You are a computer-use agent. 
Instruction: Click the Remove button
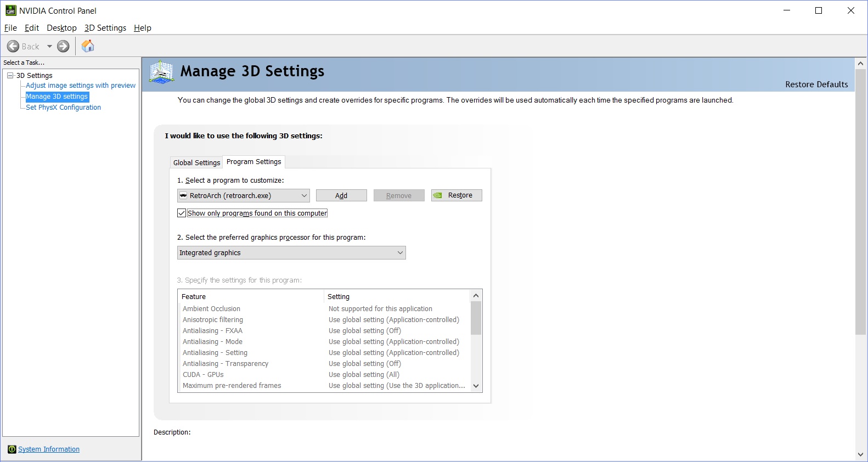399,195
